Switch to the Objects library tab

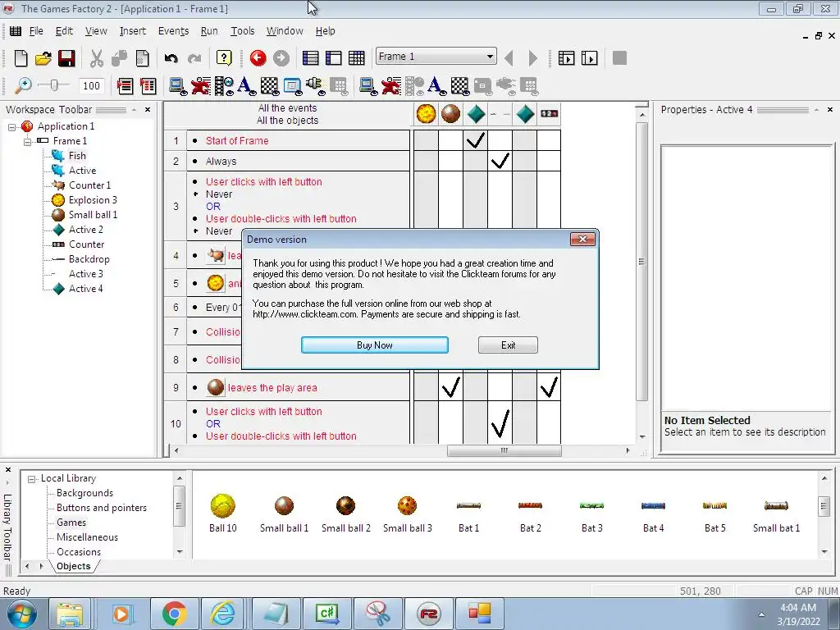click(73, 566)
